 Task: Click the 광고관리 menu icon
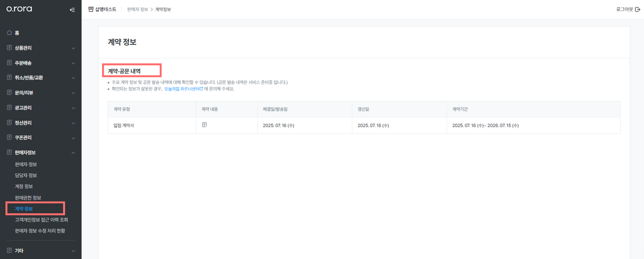(x=9, y=107)
